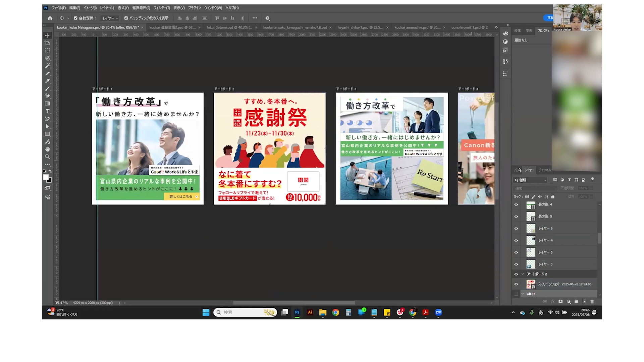Open Illustrator from the taskbar

click(310, 312)
